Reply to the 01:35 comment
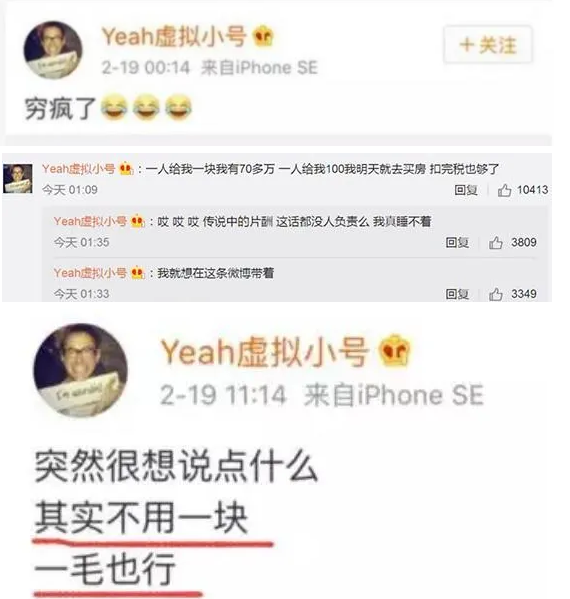The image size is (570, 599). (457, 242)
